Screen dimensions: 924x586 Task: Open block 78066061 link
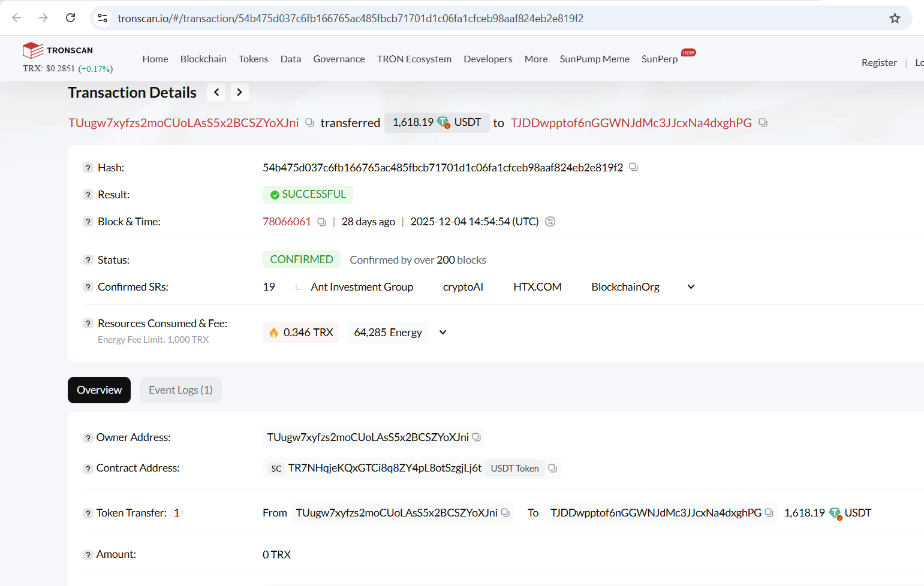pyautogui.click(x=287, y=222)
